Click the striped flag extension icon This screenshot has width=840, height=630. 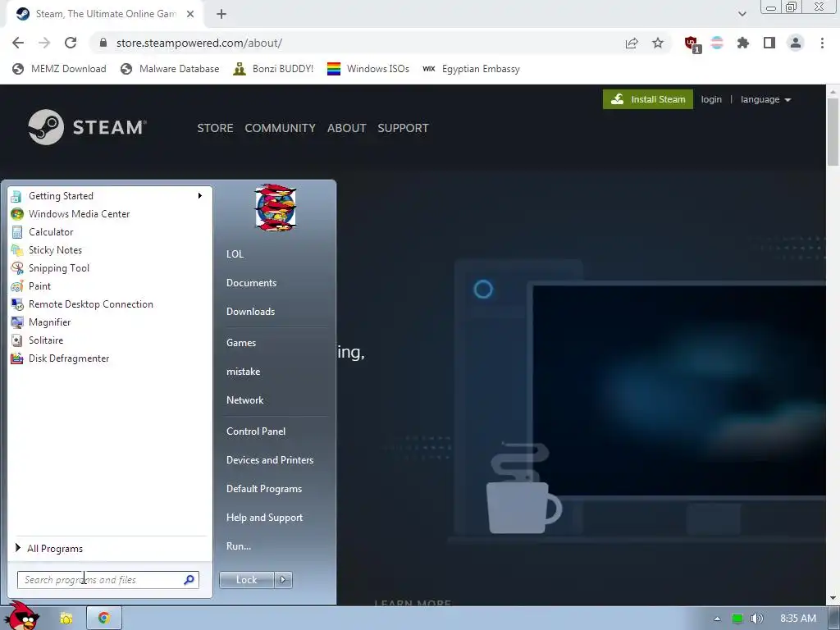tap(717, 43)
